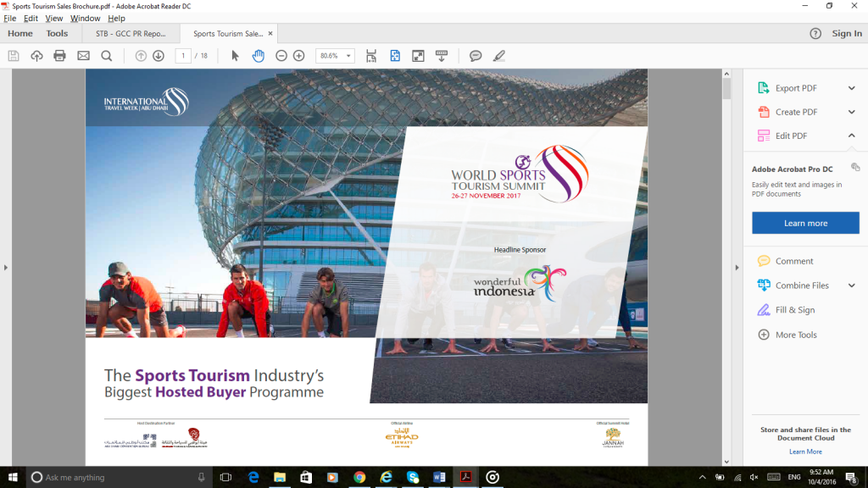This screenshot has height=488, width=868.
Task: Switch to STB - GCC PR Report tab
Action: click(x=131, y=34)
